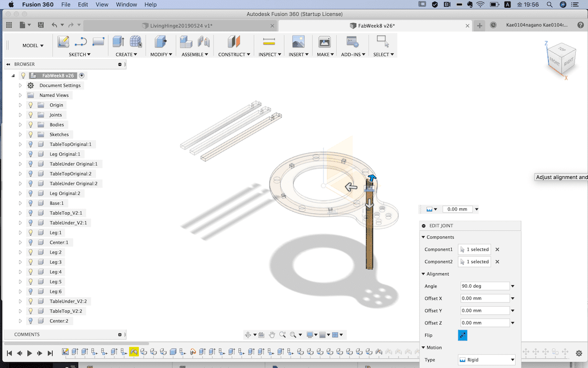The height and width of the screenshot is (368, 588).
Task: Click the ViewCube in the corner
Action: coord(561,59)
